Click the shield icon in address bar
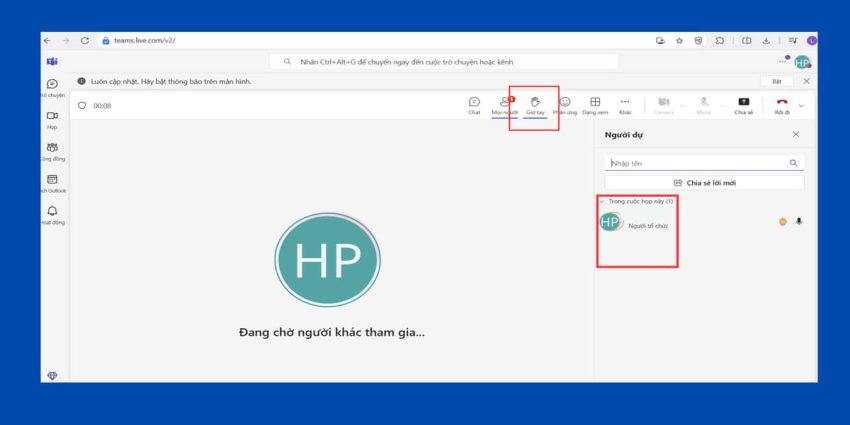 click(699, 41)
